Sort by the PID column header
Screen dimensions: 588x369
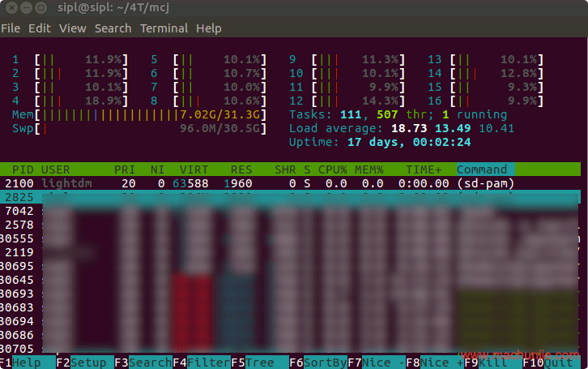click(23, 169)
